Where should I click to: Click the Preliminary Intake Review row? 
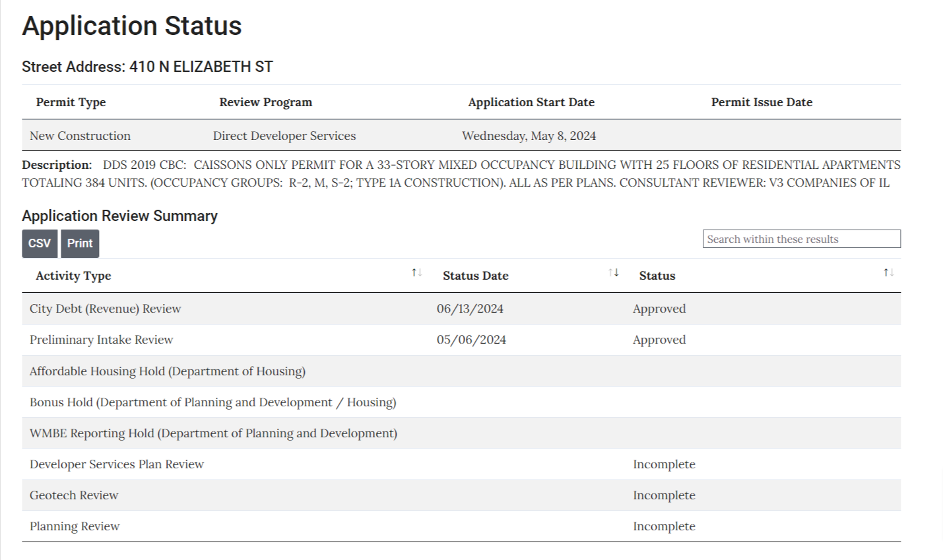[461, 340]
